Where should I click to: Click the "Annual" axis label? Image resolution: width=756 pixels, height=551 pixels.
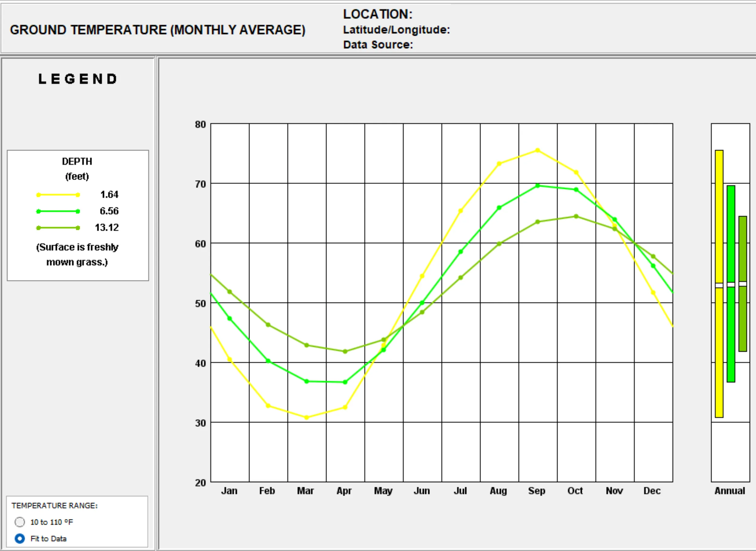[x=730, y=491]
